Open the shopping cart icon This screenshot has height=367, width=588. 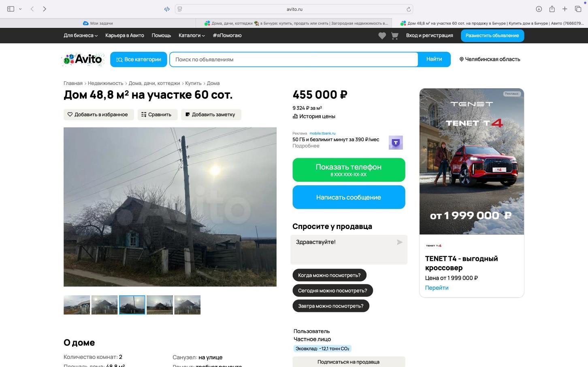395,36
